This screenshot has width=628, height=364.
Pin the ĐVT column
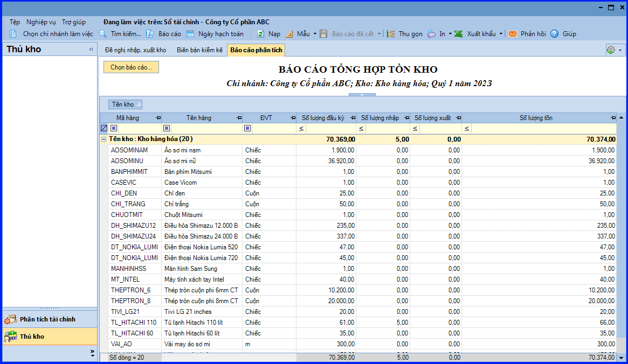coord(293,118)
